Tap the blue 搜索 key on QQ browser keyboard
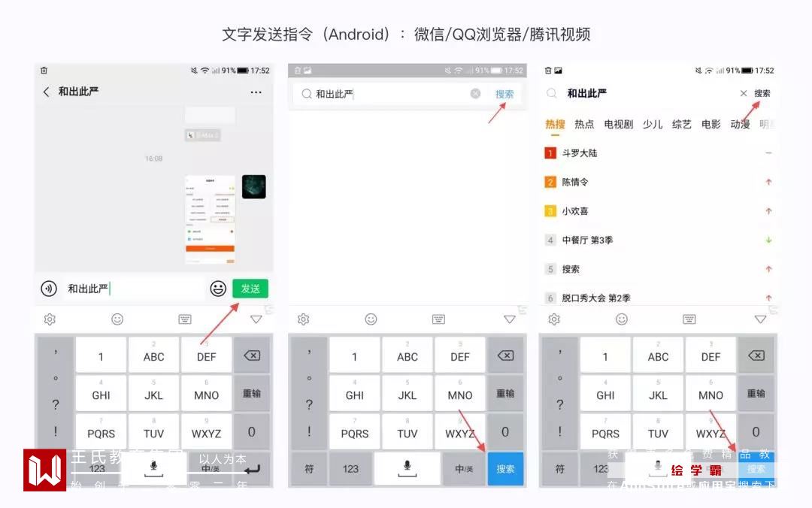812x508 pixels. click(505, 469)
